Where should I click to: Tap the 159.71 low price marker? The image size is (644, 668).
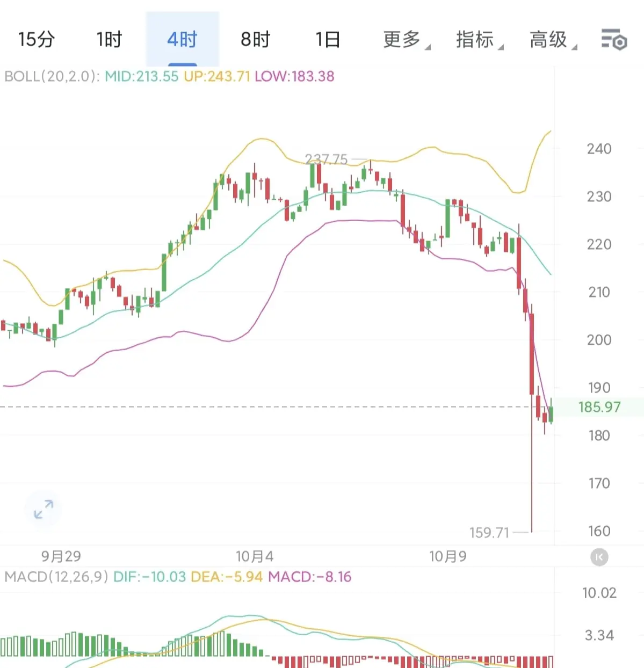(x=489, y=533)
